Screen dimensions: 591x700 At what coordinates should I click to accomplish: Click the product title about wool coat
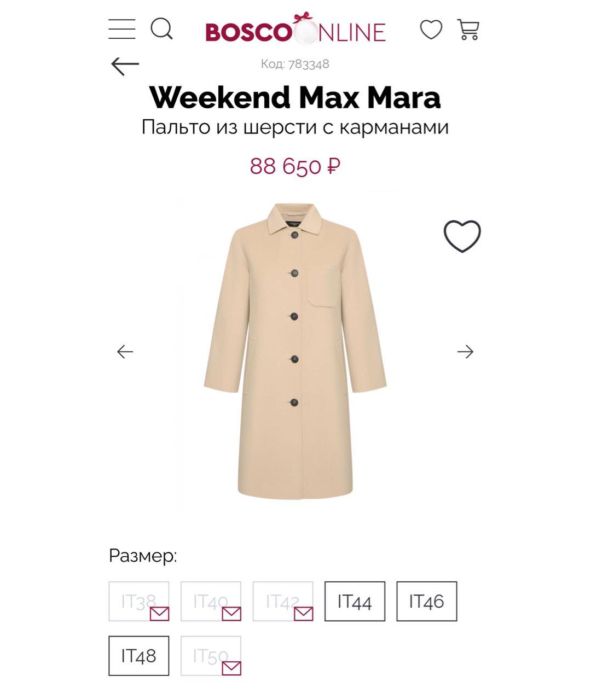pyautogui.click(x=296, y=127)
